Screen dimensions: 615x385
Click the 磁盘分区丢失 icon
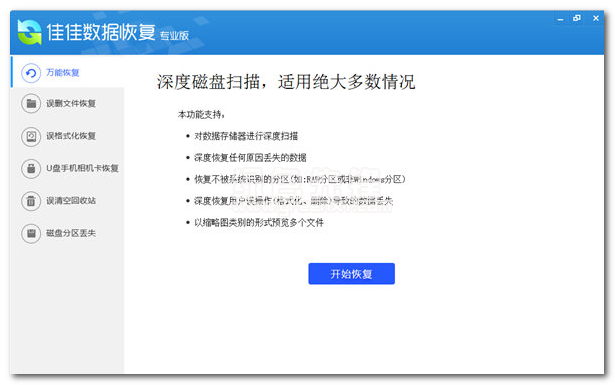click(31, 234)
